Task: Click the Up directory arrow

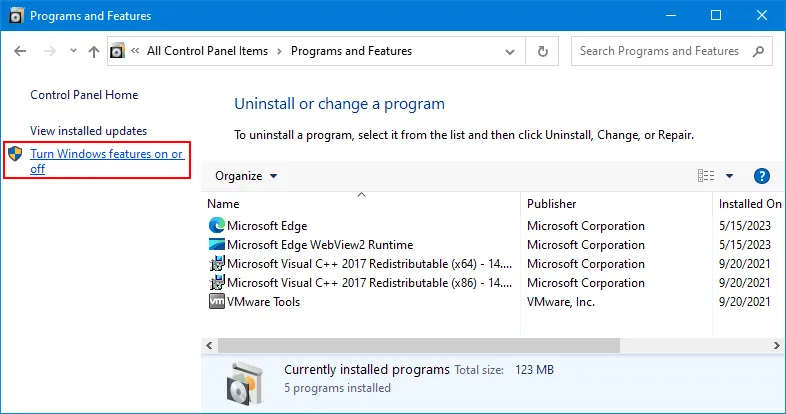Action: click(x=93, y=51)
